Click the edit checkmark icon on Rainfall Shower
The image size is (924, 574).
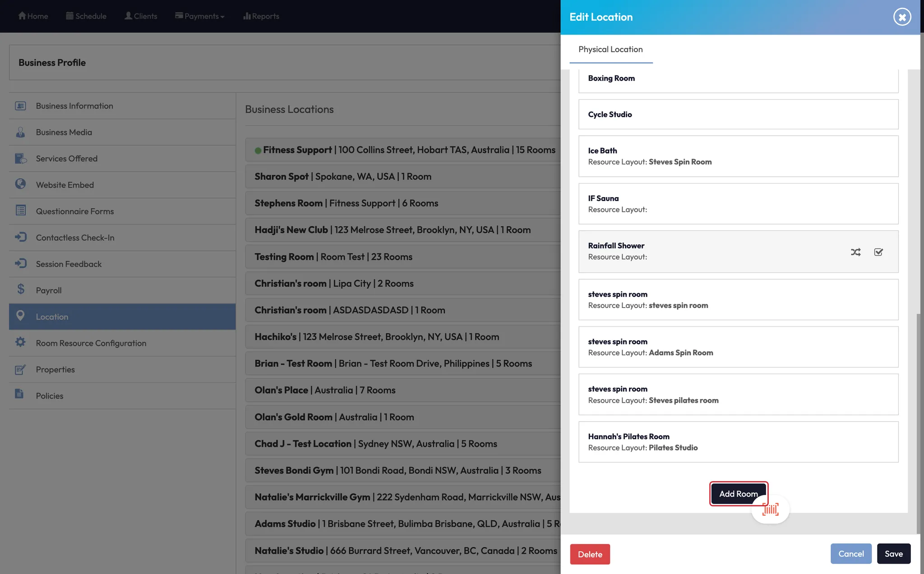(x=878, y=252)
